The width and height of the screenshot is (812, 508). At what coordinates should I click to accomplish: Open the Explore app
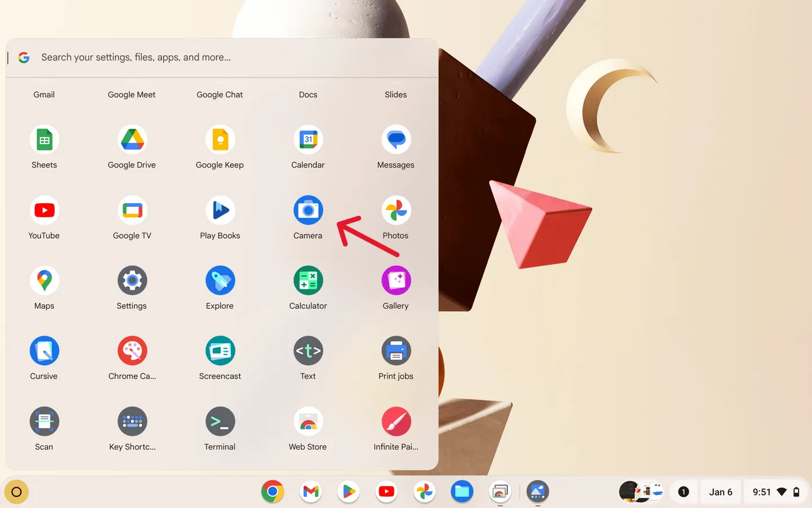220,280
